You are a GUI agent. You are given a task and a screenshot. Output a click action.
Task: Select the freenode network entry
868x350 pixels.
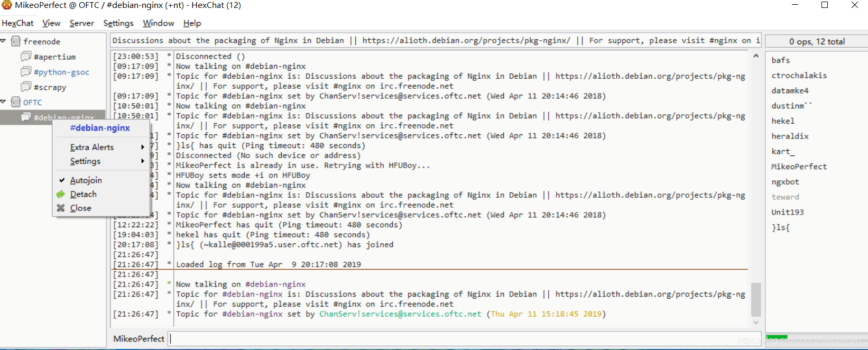pos(42,41)
